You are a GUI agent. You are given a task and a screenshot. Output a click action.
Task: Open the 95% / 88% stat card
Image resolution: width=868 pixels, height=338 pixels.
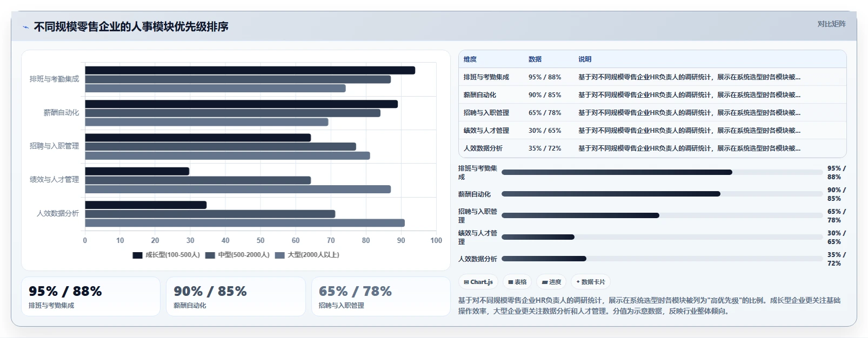91,296
